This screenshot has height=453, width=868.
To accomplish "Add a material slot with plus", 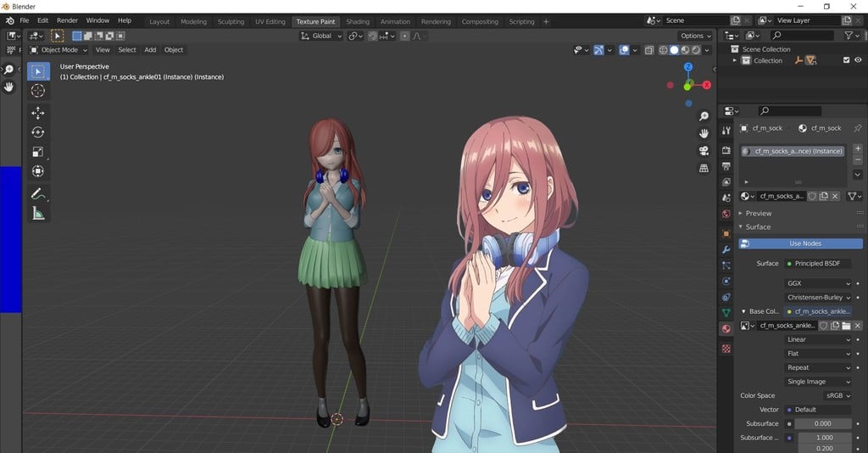I will point(858,148).
